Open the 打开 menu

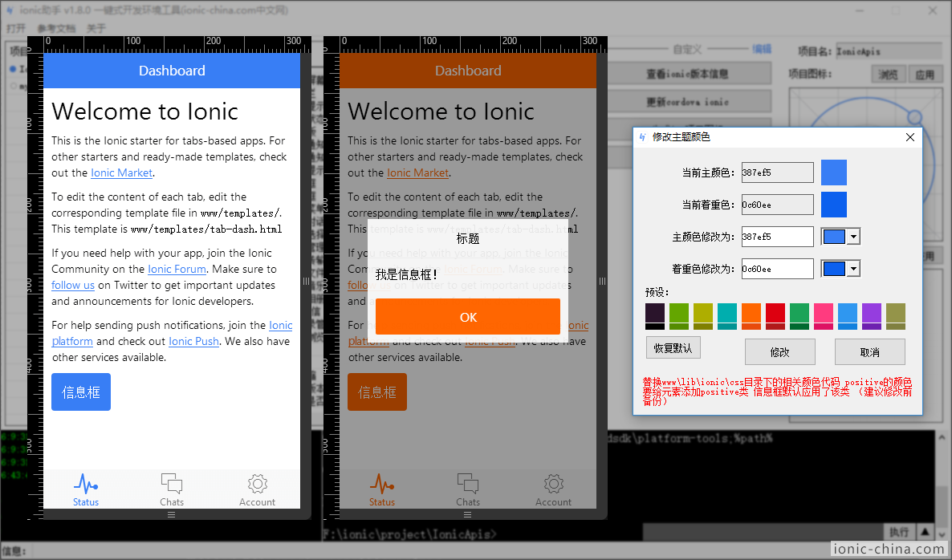point(16,29)
